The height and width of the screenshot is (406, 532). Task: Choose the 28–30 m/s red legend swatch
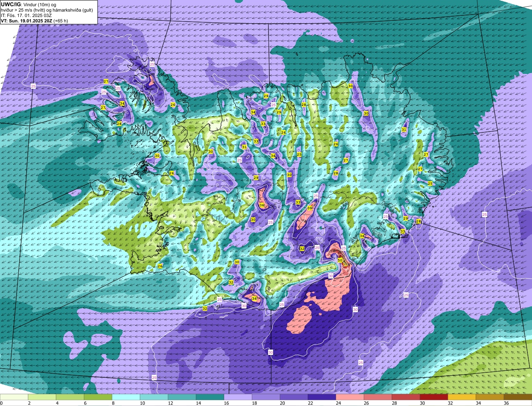[406, 397]
